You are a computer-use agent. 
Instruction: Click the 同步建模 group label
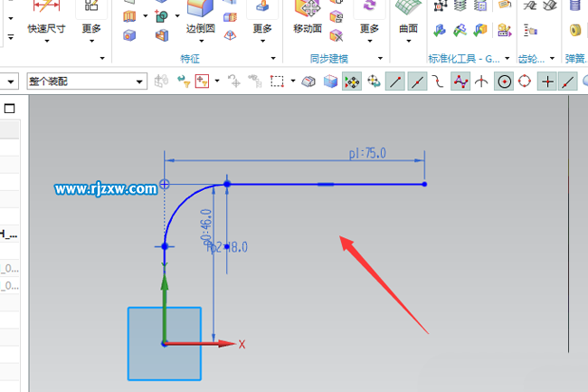(x=329, y=59)
